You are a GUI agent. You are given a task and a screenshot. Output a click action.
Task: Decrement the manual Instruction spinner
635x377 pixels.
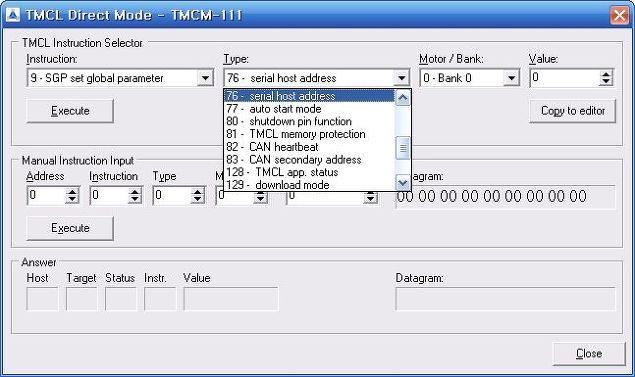pos(135,200)
